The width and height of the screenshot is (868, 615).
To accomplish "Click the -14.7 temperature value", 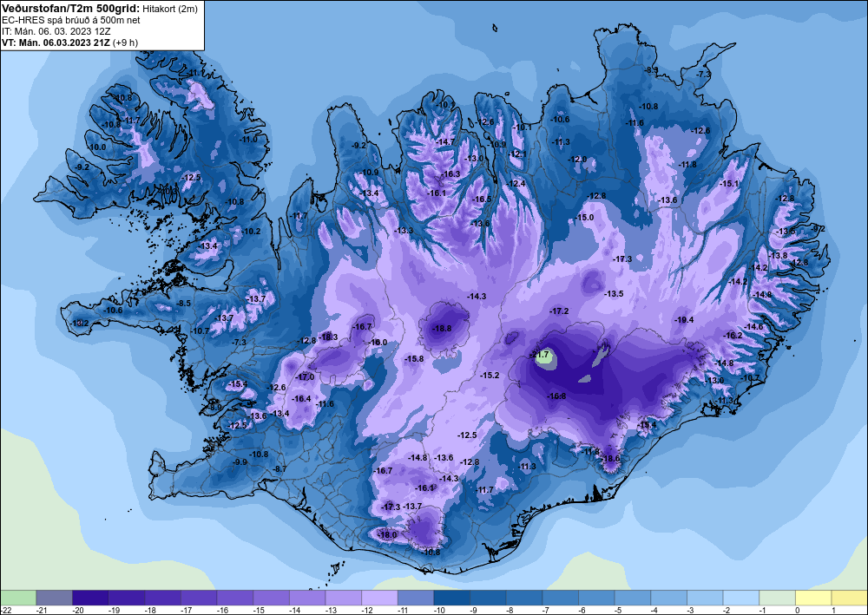I will click(445, 141).
